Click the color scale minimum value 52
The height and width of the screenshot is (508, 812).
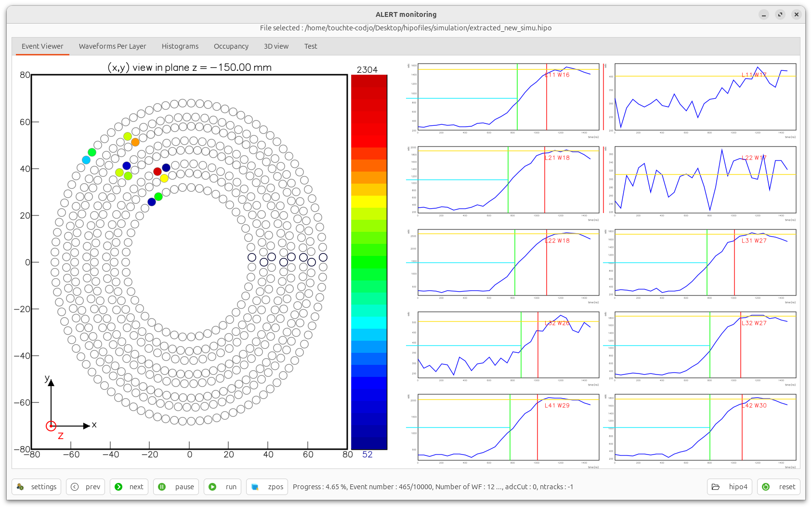pos(367,455)
